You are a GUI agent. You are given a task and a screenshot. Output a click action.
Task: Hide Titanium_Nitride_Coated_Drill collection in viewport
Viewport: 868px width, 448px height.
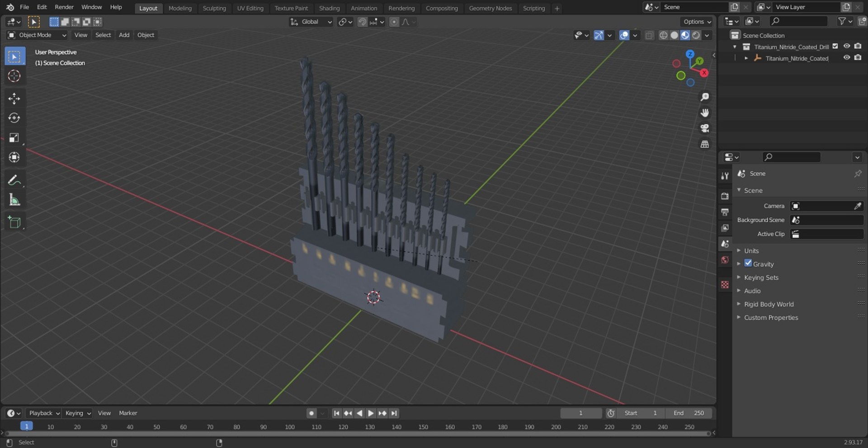(847, 46)
